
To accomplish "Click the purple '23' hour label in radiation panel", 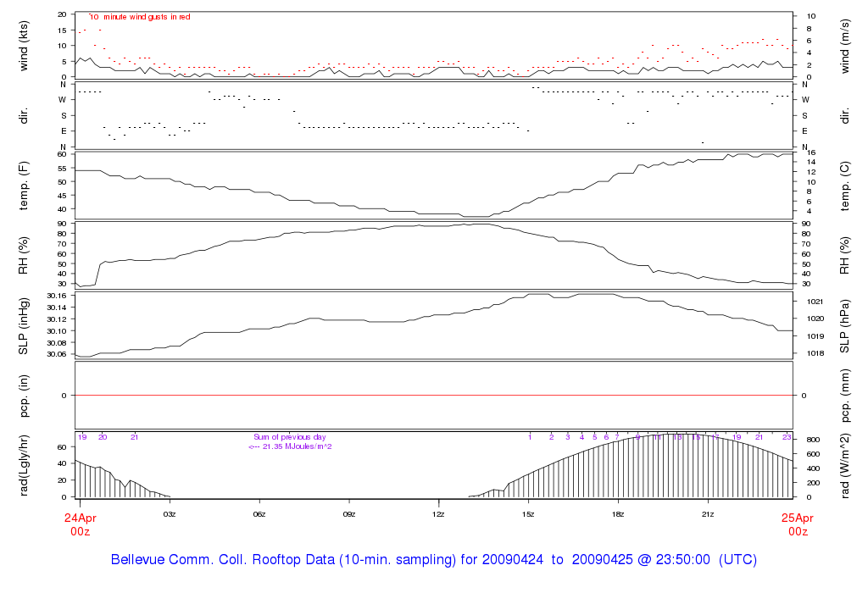I will click(x=787, y=437).
